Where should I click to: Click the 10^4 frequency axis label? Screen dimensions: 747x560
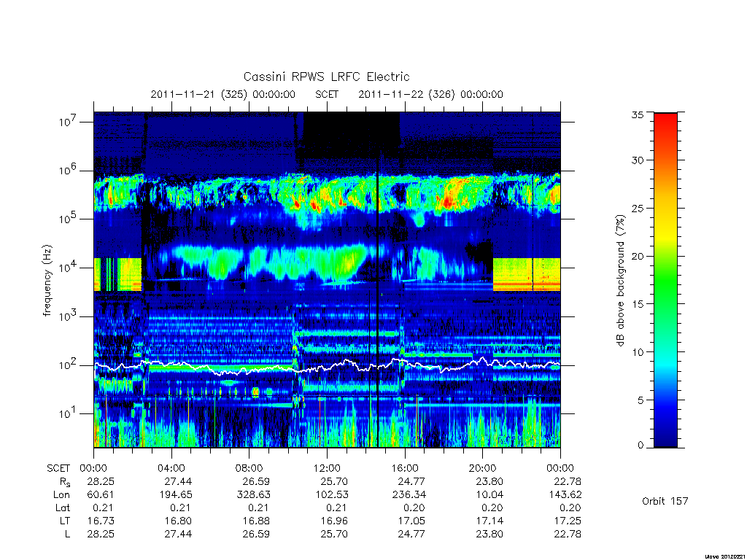coord(68,268)
